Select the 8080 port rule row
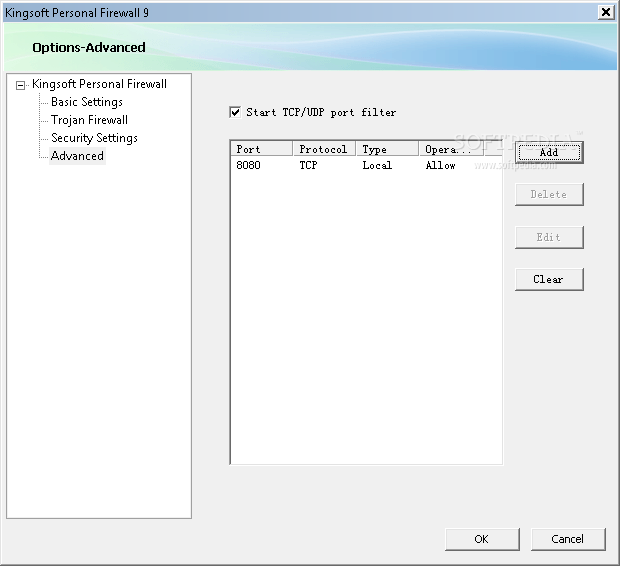The height and width of the screenshot is (566, 620). (366, 165)
